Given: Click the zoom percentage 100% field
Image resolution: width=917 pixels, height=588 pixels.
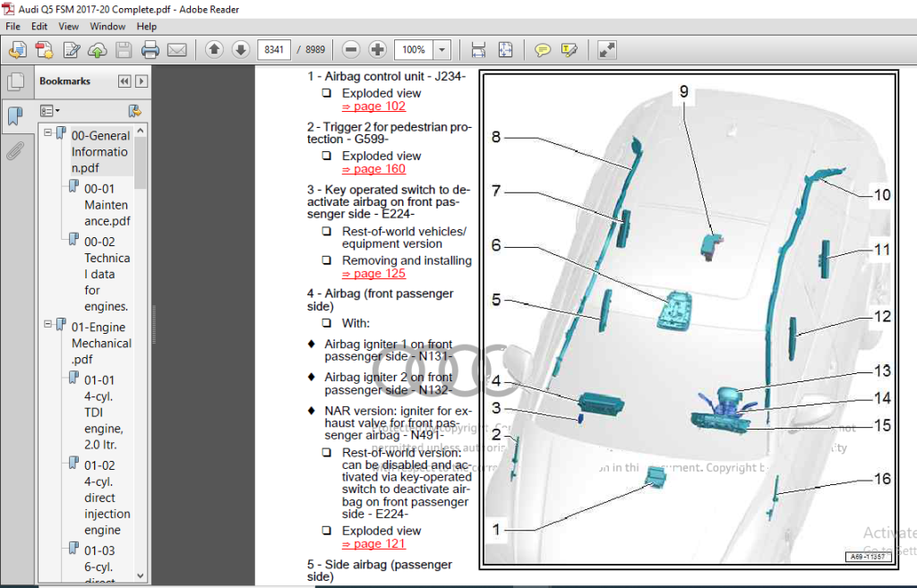Looking at the screenshot, I should pos(414,50).
